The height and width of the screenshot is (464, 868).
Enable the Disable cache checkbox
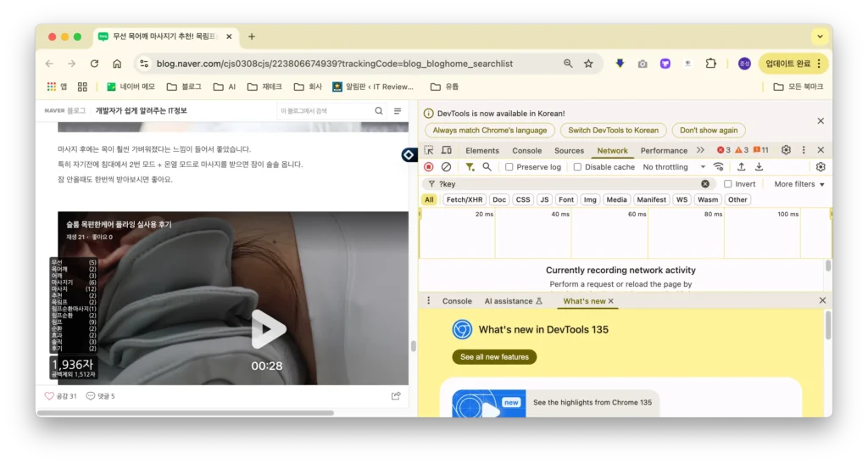point(577,166)
